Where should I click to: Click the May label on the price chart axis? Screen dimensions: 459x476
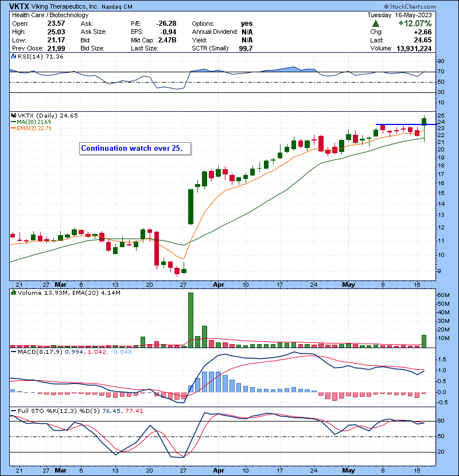click(x=348, y=285)
